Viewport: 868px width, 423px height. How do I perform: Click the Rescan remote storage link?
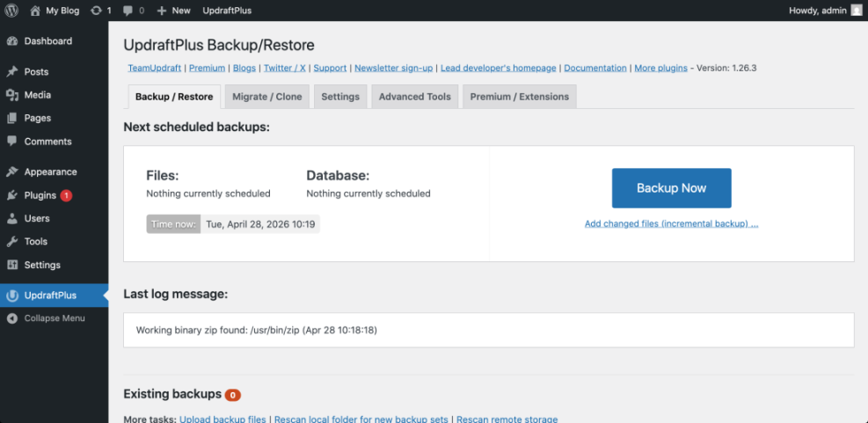pyautogui.click(x=507, y=419)
